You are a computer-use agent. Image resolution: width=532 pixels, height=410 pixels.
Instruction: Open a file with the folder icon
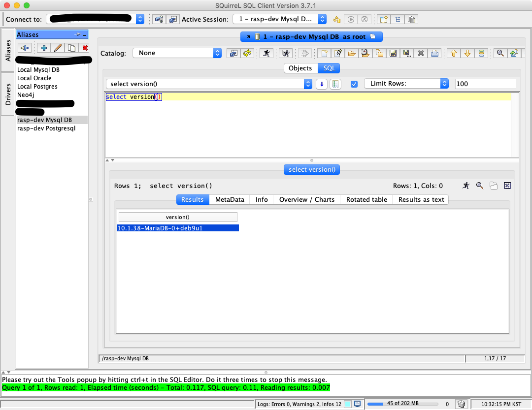coord(352,53)
